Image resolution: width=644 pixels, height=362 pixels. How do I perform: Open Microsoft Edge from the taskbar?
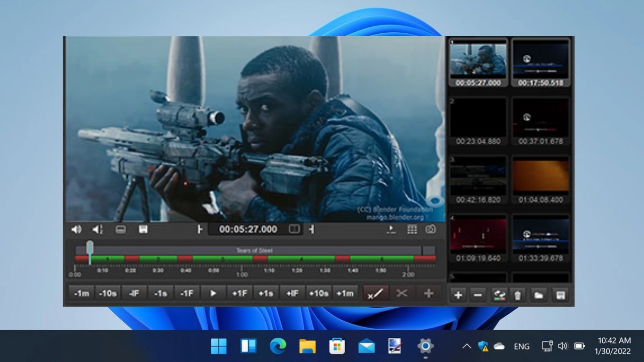click(278, 346)
